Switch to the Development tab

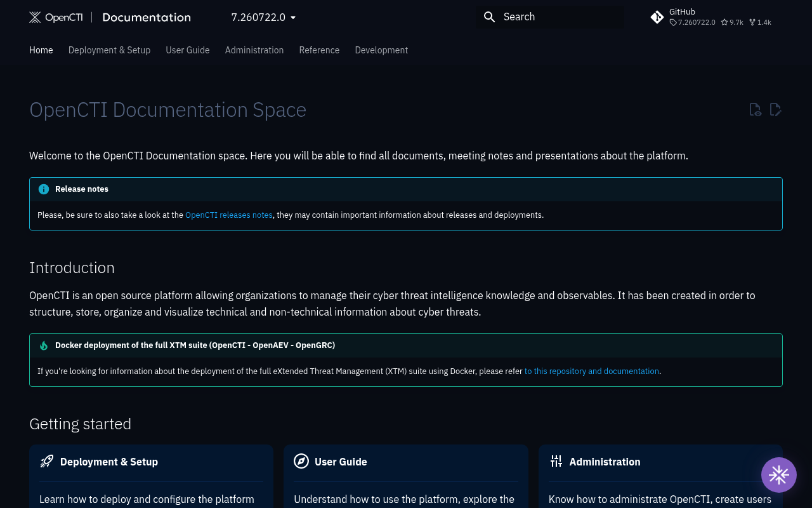coord(381,50)
